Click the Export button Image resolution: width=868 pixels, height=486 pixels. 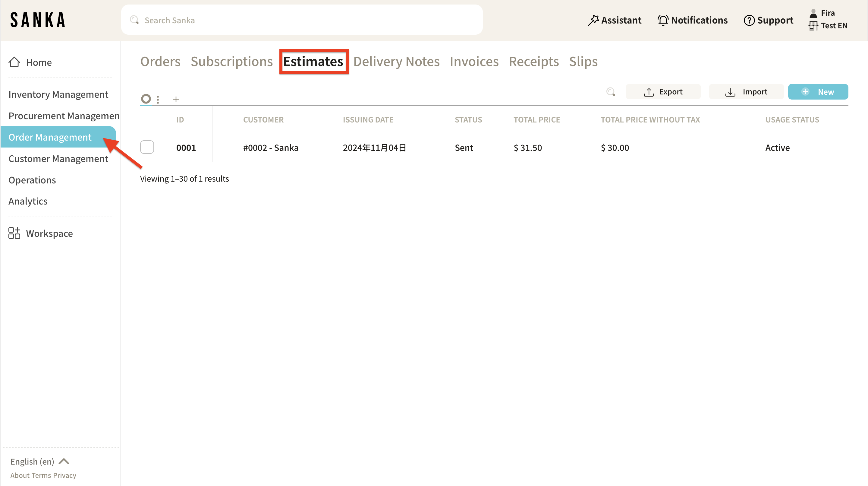pos(663,92)
